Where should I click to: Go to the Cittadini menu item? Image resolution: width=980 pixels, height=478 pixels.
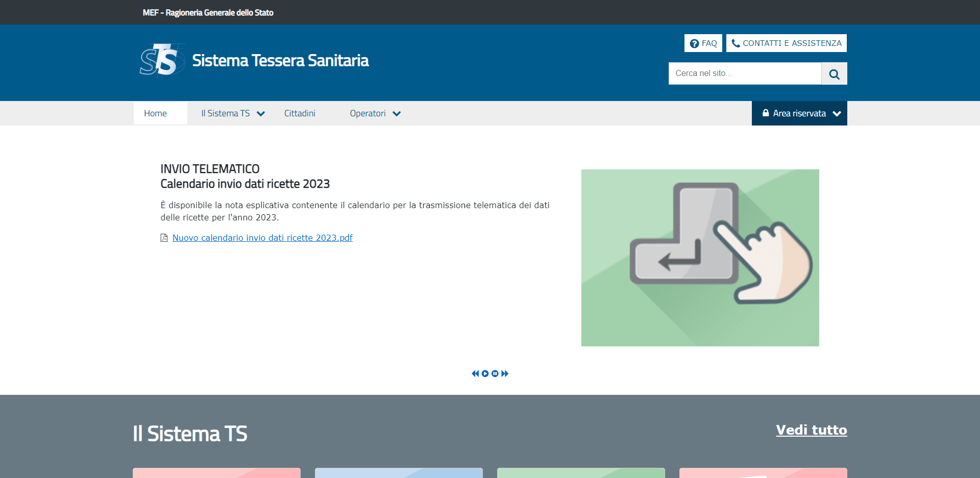click(300, 113)
